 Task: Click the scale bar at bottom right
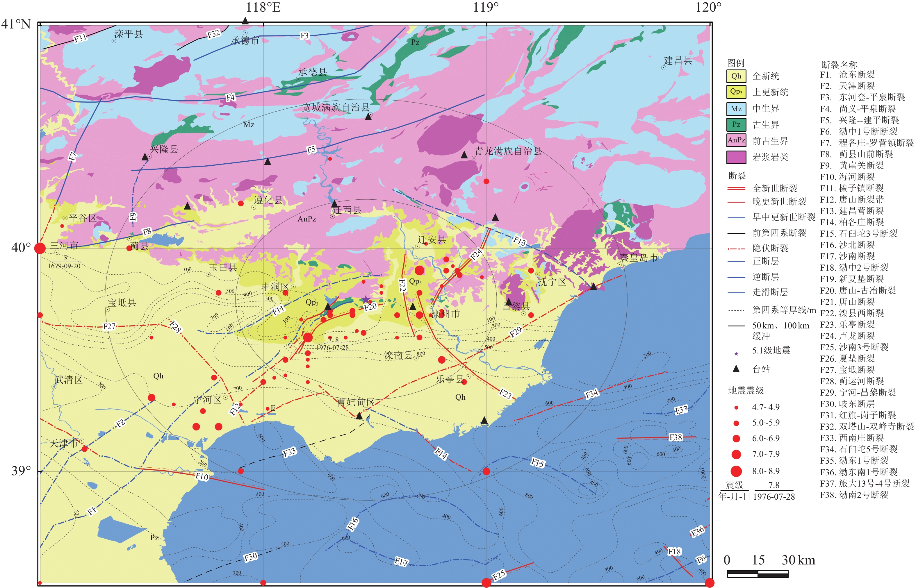pyautogui.click(x=757, y=573)
